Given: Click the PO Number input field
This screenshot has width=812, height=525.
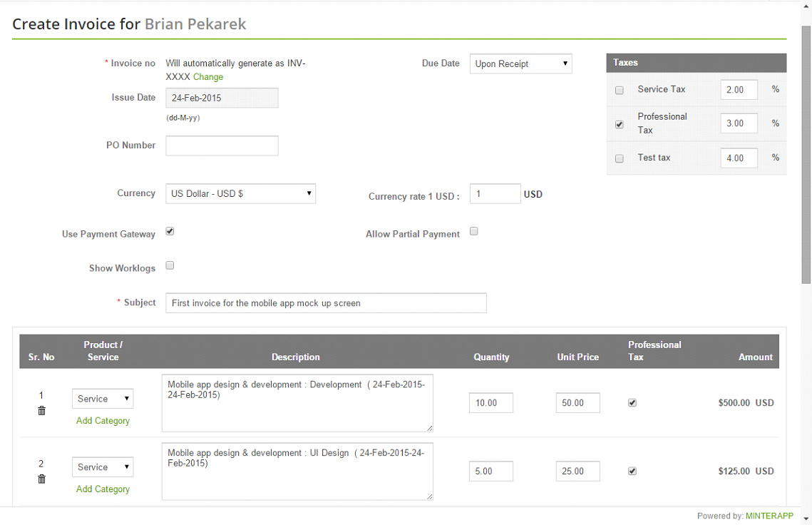Looking at the screenshot, I should (222, 146).
